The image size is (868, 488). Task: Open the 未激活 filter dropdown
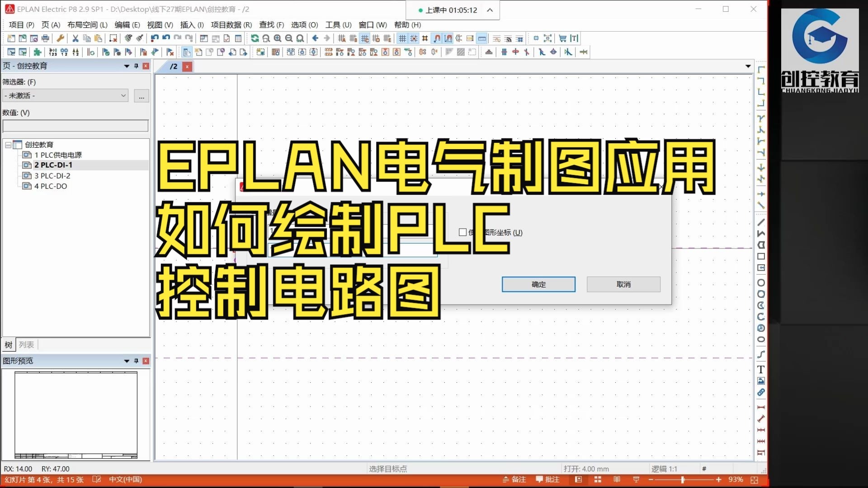123,95
